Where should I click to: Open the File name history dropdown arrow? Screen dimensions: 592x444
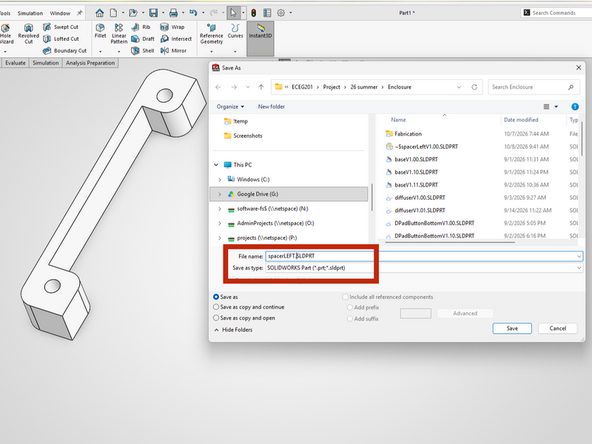[x=579, y=256]
